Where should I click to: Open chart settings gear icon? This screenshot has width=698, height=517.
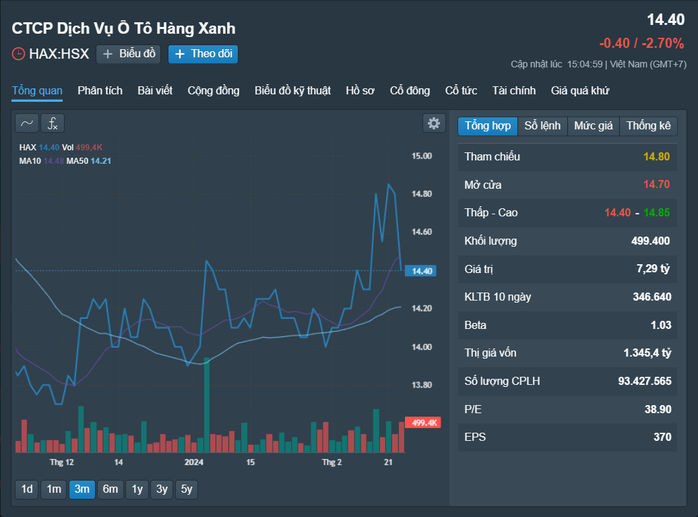[434, 123]
